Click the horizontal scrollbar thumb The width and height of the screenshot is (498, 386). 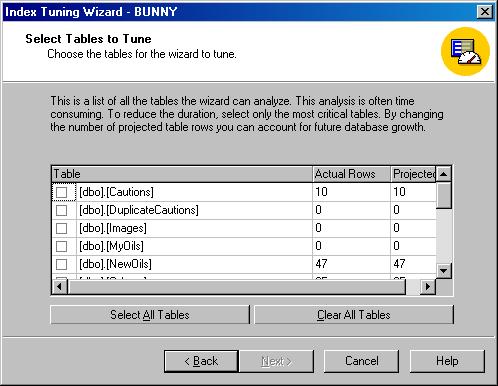pyautogui.click(x=237, y=287)
